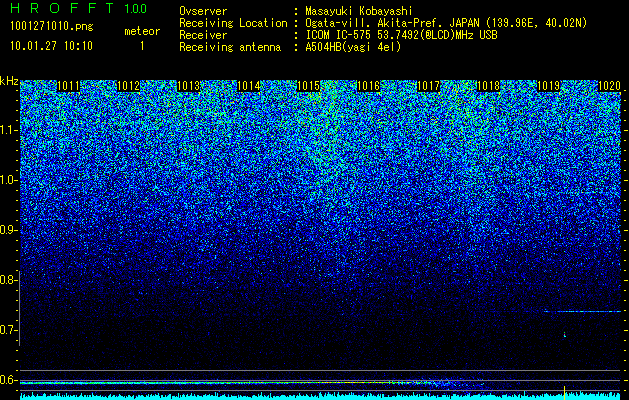Click the 1.0 kHz axis label
This screenshot has height=400, width=629.
(x=9, y=181)
